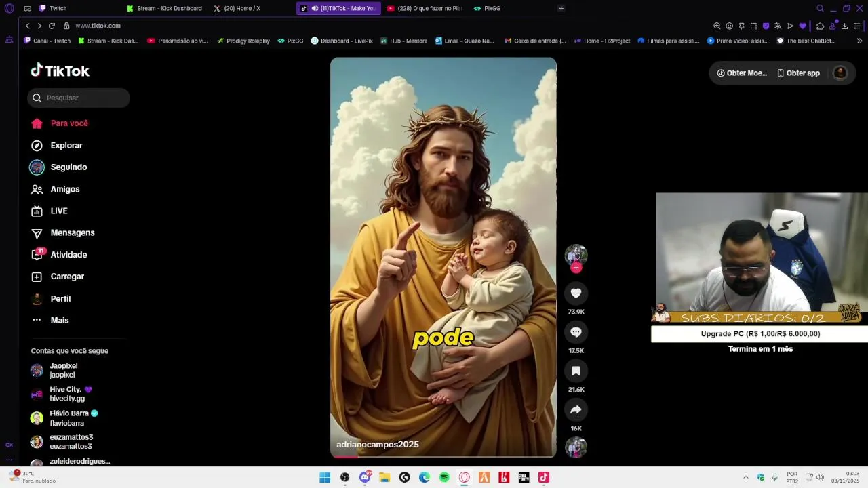Image resolution: width=868 pixels, height=488 pixels.
Task: Go forward in browser history
Action: click(39, 26)
